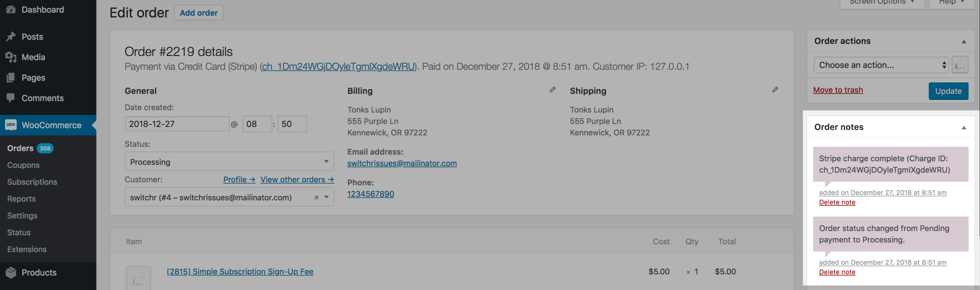Collapse the Order actions panel

964,42
